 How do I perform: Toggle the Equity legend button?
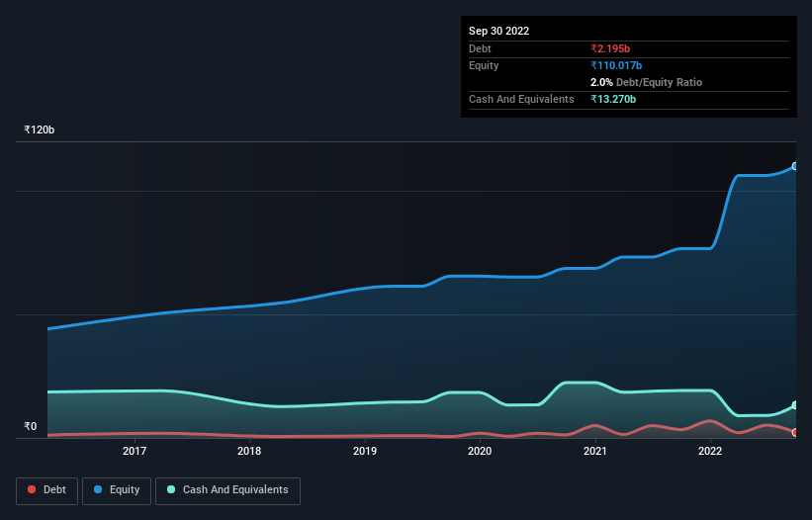[117, 490]
